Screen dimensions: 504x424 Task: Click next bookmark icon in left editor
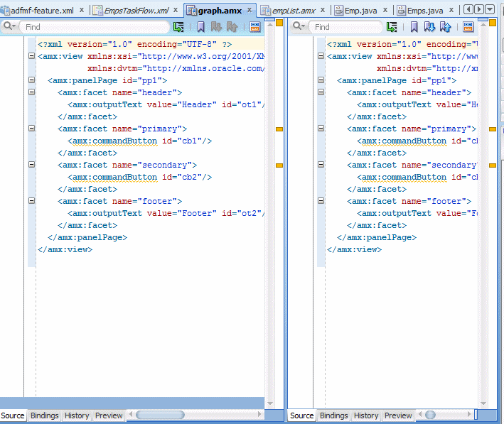(216, 27)
